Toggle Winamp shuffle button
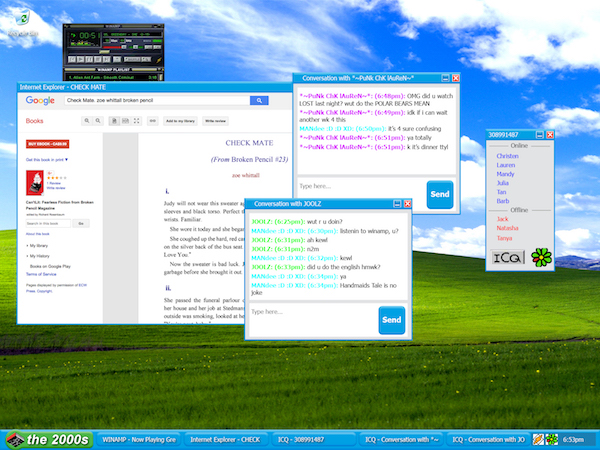Image resolution: width=600 pixels, height=450 pixels. (x=132, y=59)
